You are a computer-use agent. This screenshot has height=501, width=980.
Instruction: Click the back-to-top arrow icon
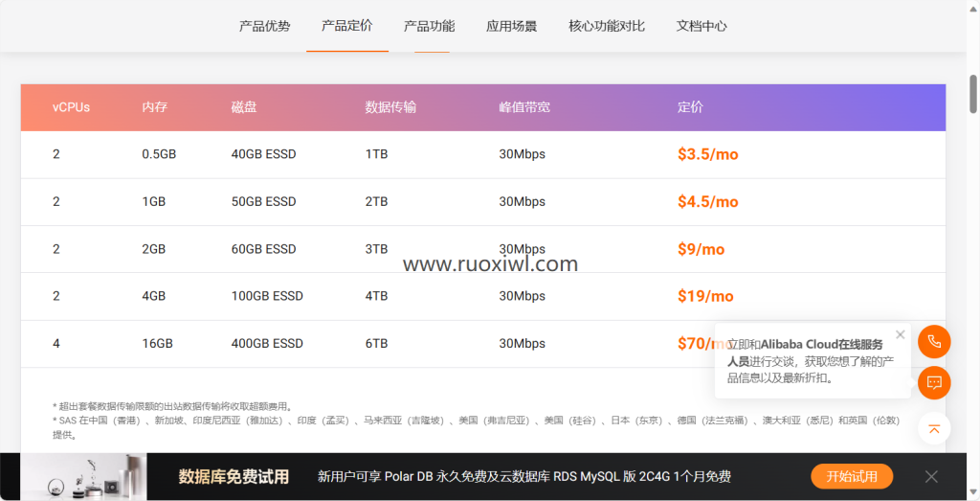[x=934, y=428]
